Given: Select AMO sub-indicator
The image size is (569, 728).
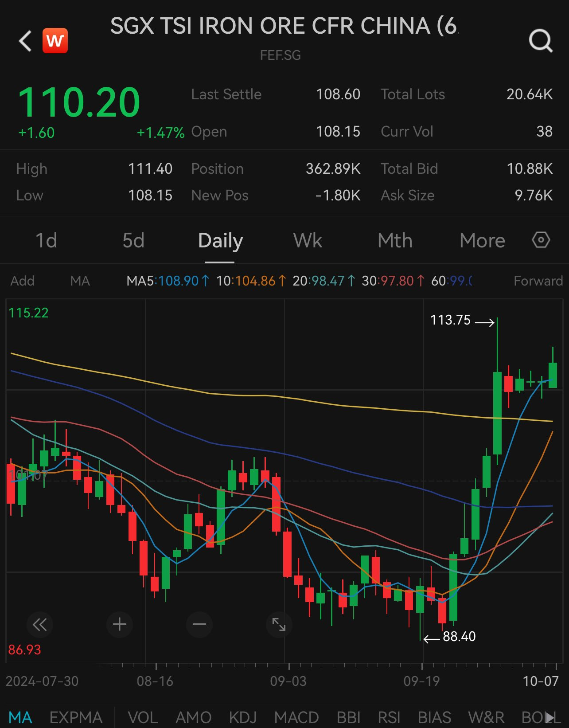Looking at the screenshot, I should tap(194, 717).
